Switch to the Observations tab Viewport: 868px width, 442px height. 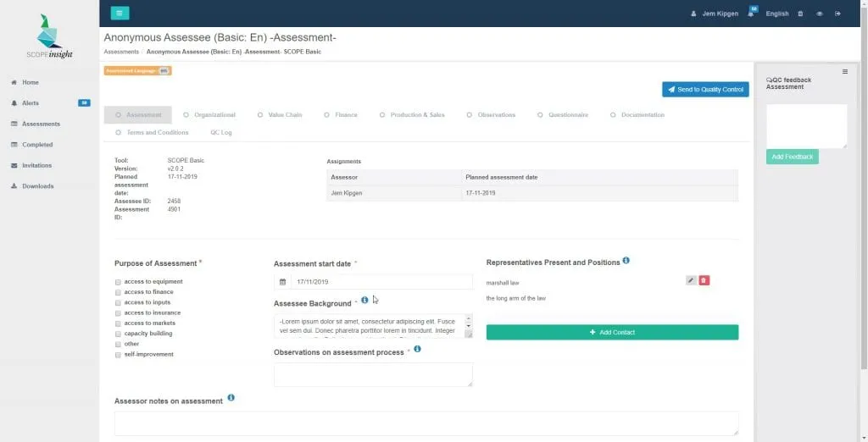tap(491, 115)
